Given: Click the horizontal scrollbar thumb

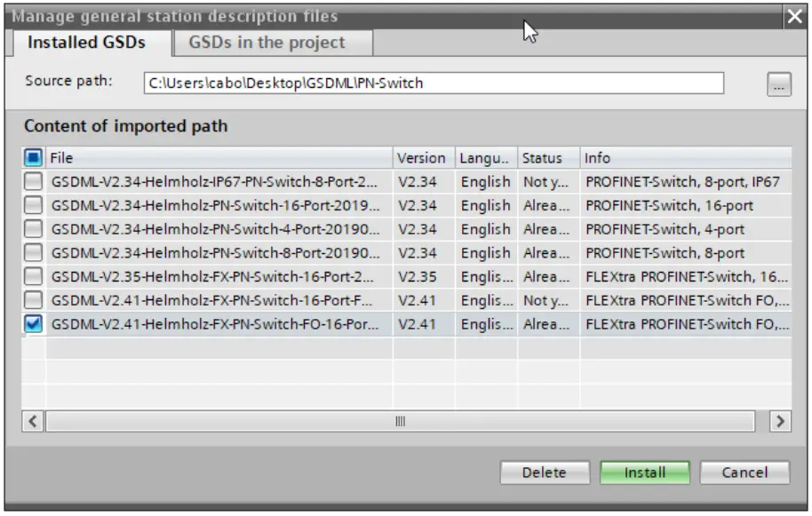Looking at the screenshot, I should (x=401, y=421).
